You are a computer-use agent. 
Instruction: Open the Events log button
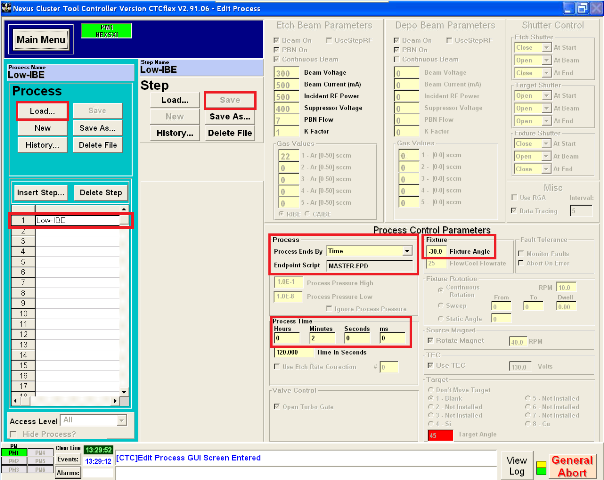click(x=67, y=461)
